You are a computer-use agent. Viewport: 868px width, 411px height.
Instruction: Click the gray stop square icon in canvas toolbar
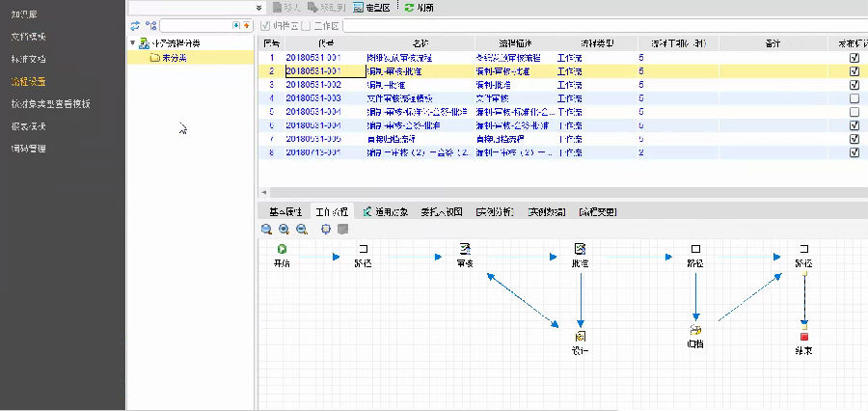coord(342,230)
